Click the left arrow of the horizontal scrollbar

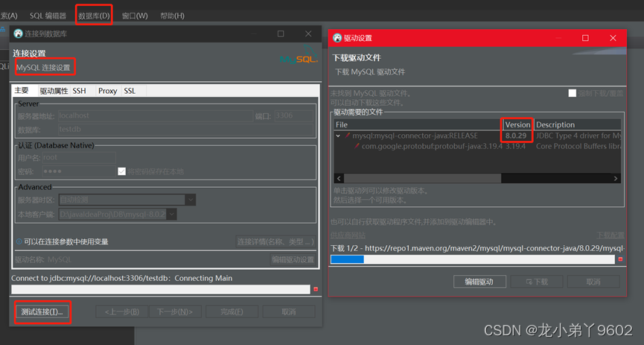point(339,179)
